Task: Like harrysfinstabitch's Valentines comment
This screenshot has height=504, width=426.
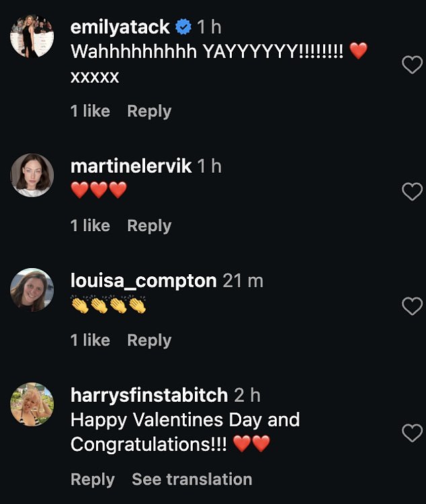Action: 411,433
